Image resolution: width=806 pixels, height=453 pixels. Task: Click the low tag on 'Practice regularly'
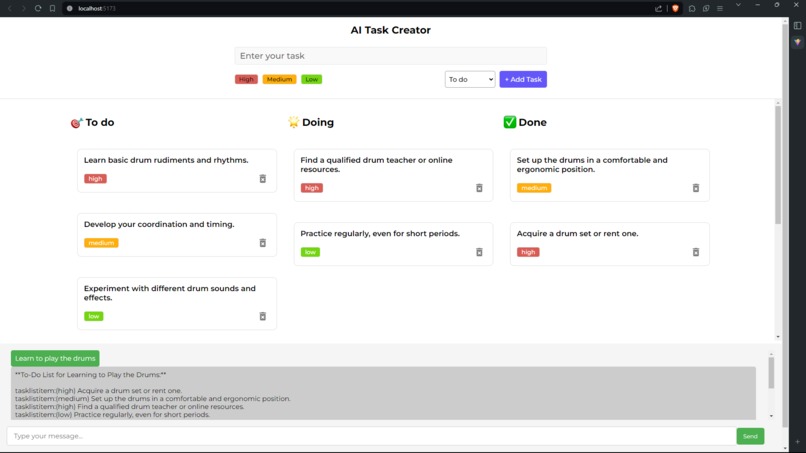coord(310,252)
